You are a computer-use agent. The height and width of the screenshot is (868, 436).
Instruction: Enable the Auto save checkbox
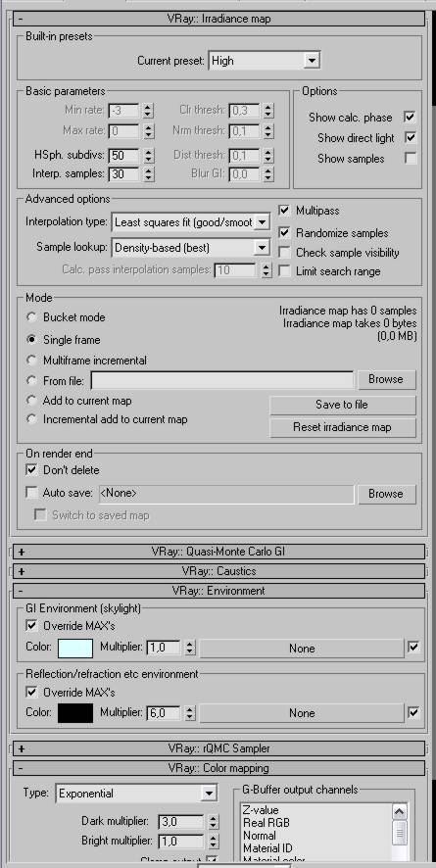(x=31, y=492)
